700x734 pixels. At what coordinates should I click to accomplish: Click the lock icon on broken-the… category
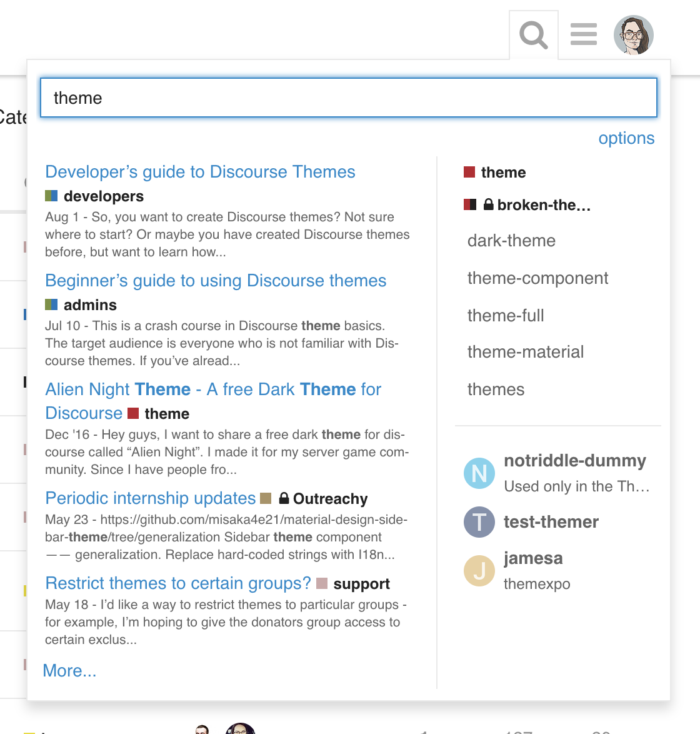489,204
